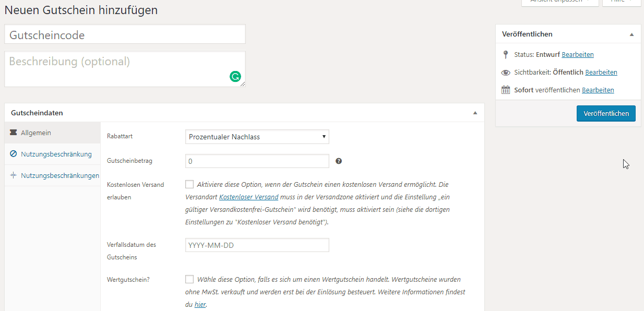Viewport: 644px width, 311px height.
Task: Click the Grammarly icon in the description field
Action: coord(235,76)
